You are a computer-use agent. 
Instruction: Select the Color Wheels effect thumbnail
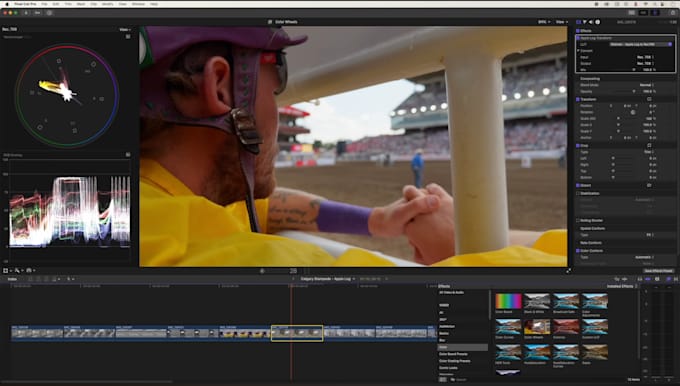pos(537,327)
